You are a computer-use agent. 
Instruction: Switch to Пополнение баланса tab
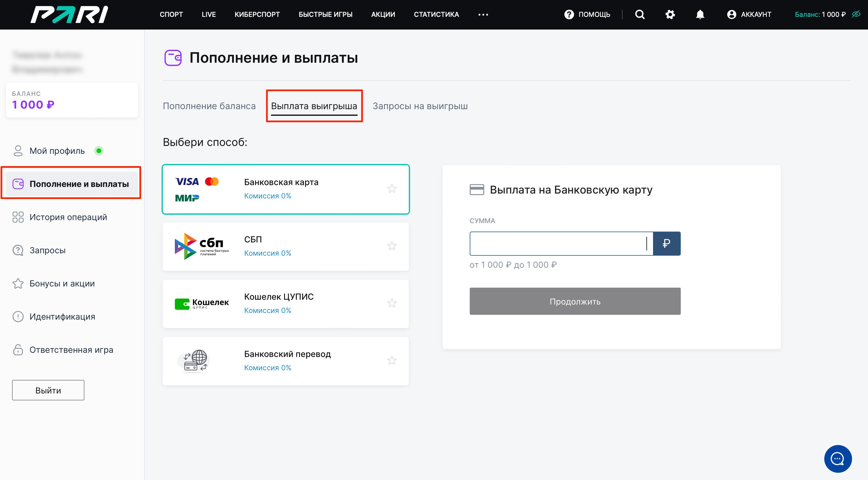click(x=209, y=106)
